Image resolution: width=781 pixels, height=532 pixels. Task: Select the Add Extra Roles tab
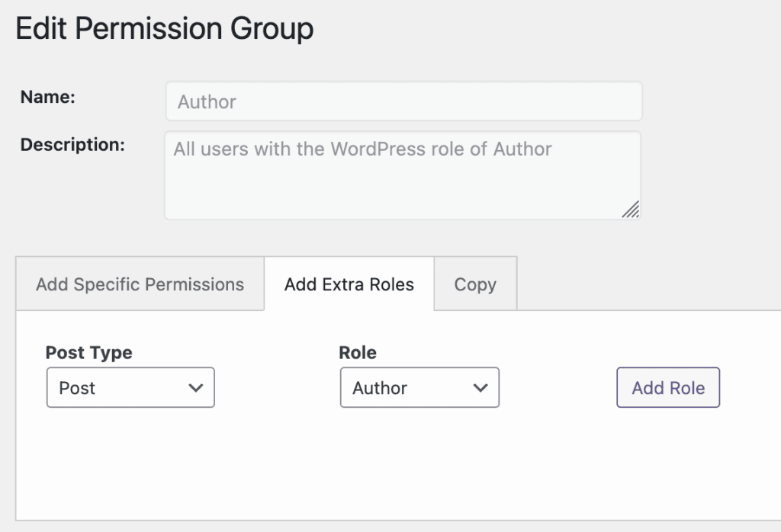coord(349,284)
